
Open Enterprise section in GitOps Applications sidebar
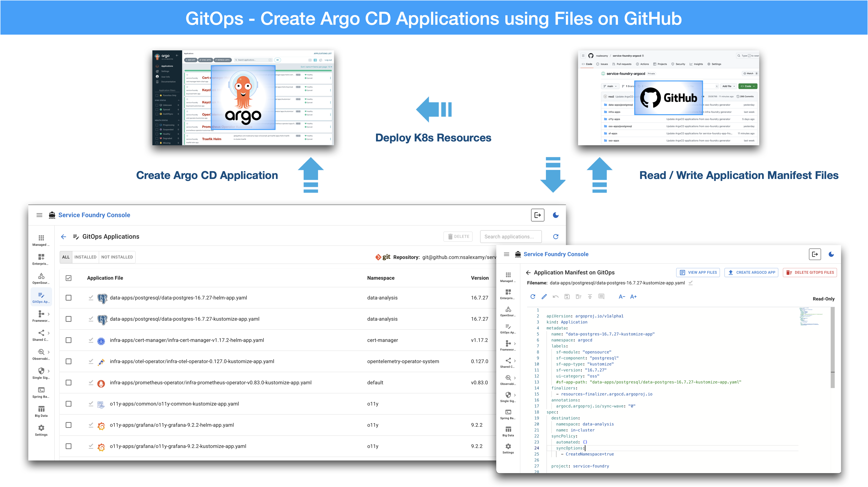point(41,259)
